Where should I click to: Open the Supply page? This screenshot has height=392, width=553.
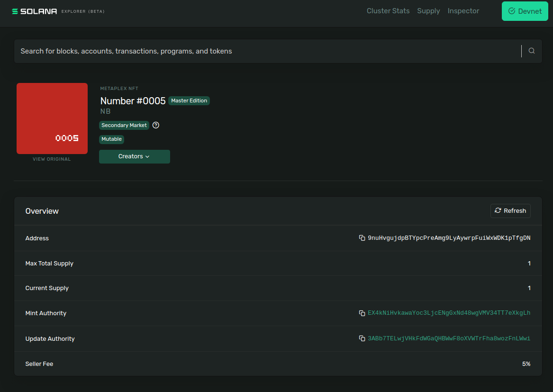(x=428, y=11)
